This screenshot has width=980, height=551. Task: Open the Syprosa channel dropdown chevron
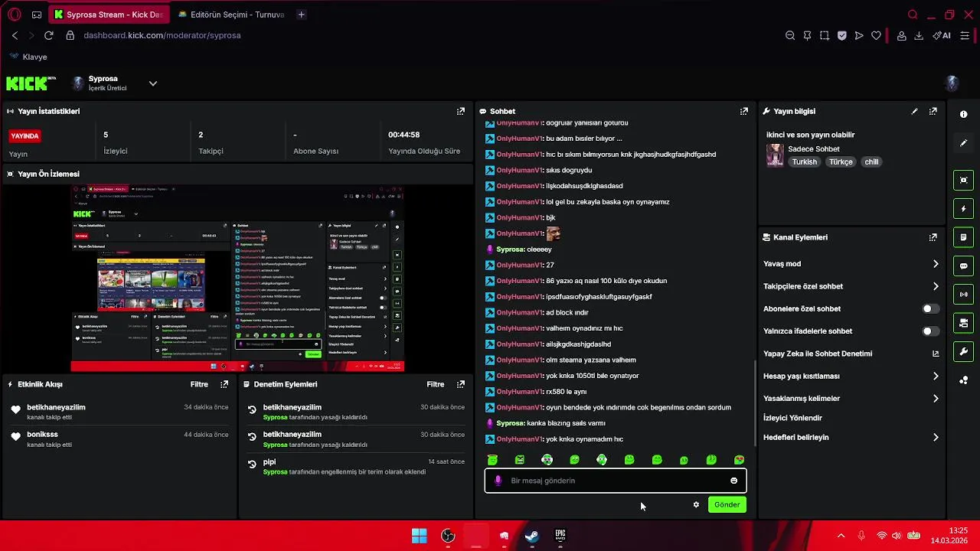[x=152, y=83]
